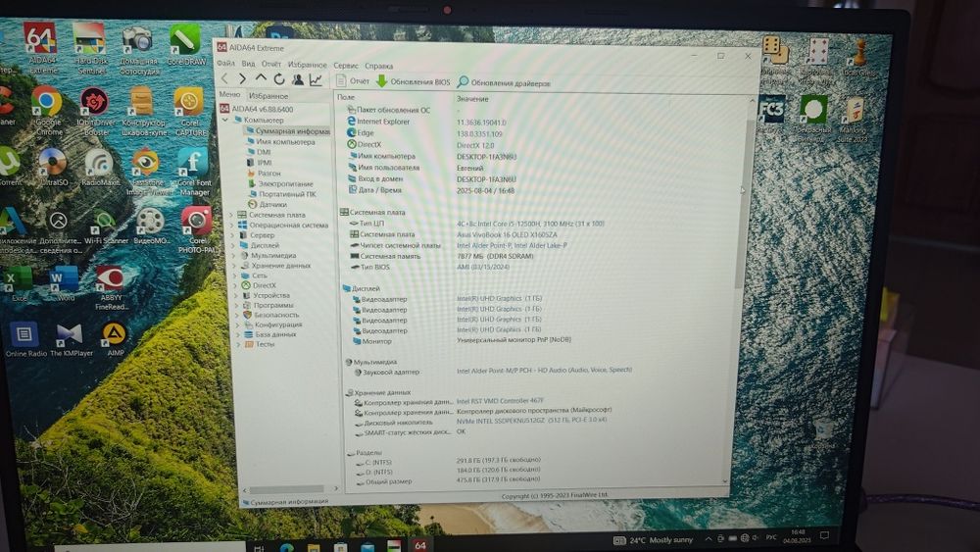This screenshot has height=552, width=980.
Task: Go forward with the AIDA64 toolbar arrow
Action: point(242,78)
